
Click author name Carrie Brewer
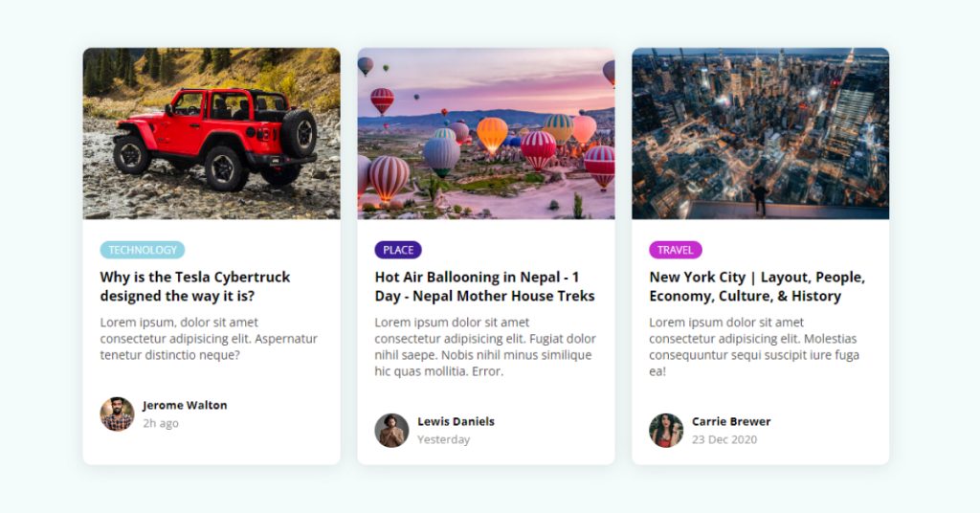731,421
